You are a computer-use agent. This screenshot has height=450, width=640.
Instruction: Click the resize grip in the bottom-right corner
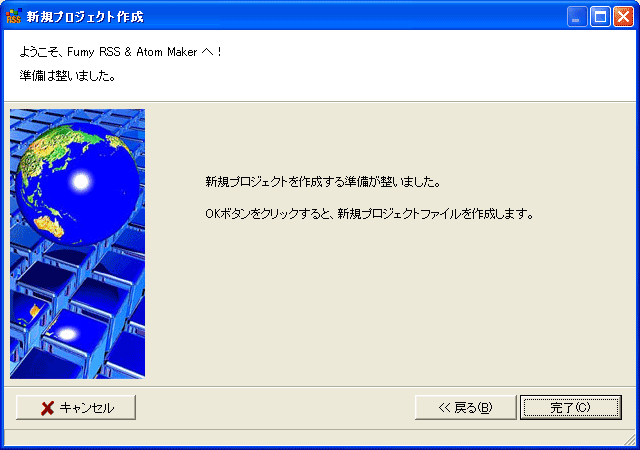(x=630, y=439)
